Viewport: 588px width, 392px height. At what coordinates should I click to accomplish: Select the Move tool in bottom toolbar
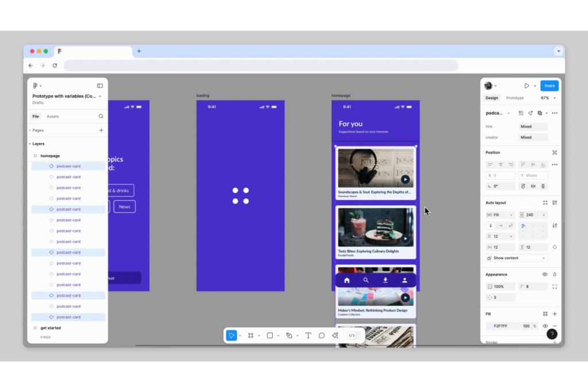231,335
